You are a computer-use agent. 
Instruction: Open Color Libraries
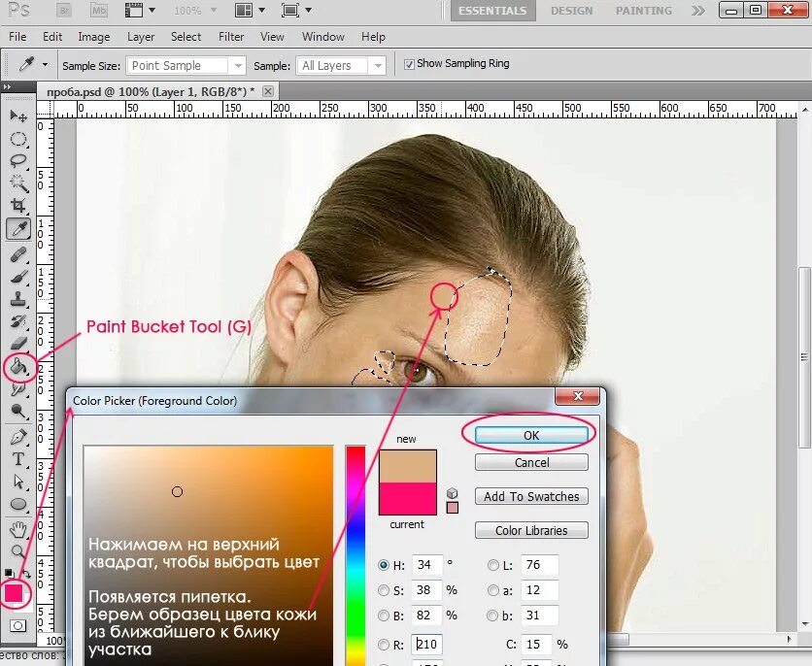[x=531, y=530]
